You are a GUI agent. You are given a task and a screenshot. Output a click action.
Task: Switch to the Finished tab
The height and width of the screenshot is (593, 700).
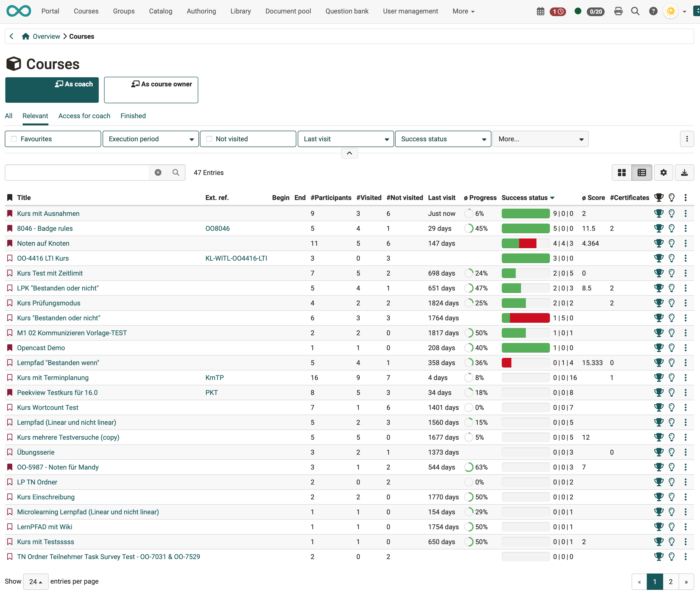coord(133,116)
